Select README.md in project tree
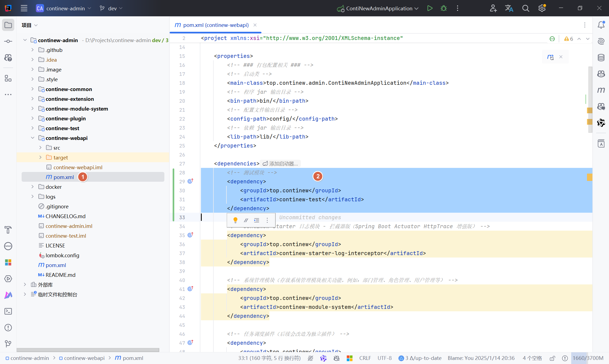The width and height of the screenshot is (609, 364). coord(60,275)
